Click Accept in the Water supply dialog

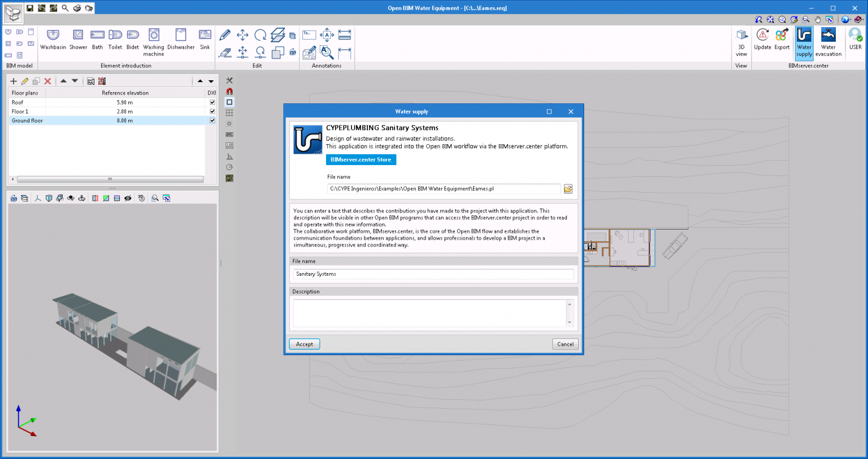click(x=305, y=344)
